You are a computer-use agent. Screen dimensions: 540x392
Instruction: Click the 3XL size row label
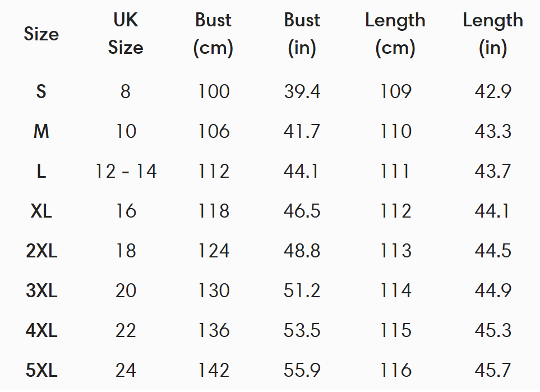(41, 290)
